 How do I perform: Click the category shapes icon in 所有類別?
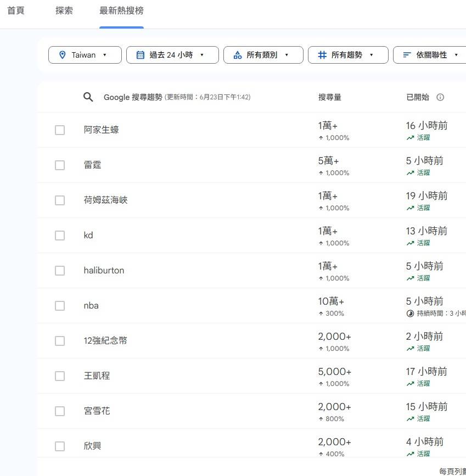click(x=238, y=55)
